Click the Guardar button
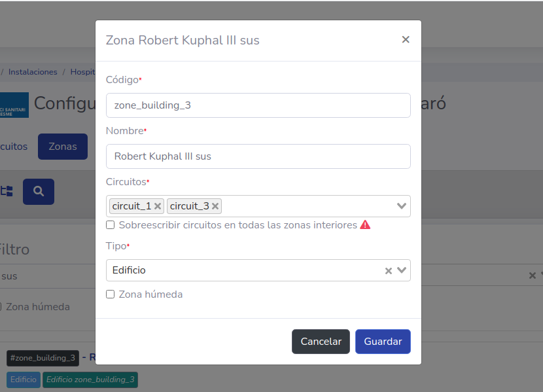This screenshot has height=392, width=543. pyautogui.click(x=383, y=341)
